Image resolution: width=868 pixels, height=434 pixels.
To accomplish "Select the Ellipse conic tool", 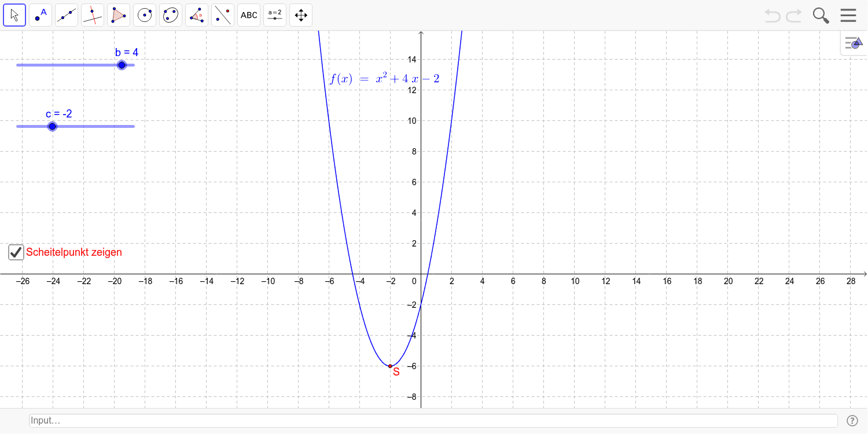I will coord(171,15).
